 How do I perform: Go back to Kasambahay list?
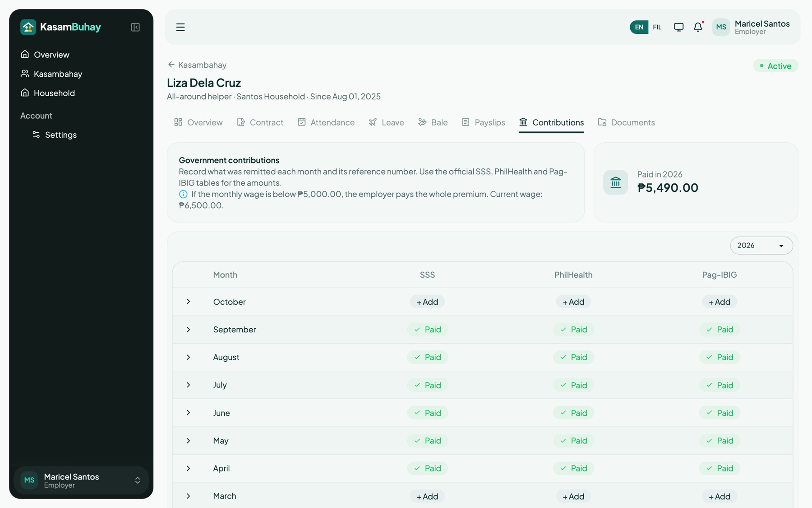pyautogui.click(x=197, y=65)
